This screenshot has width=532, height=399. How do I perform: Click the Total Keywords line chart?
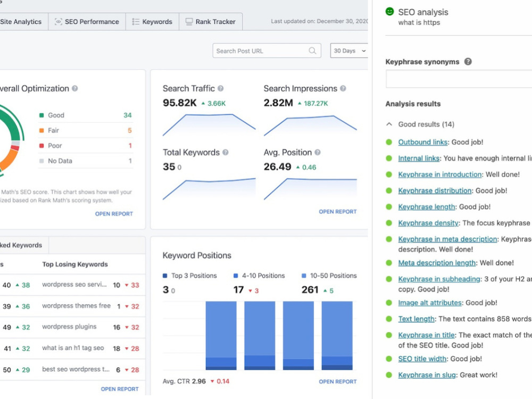click(x=209, y=189)
